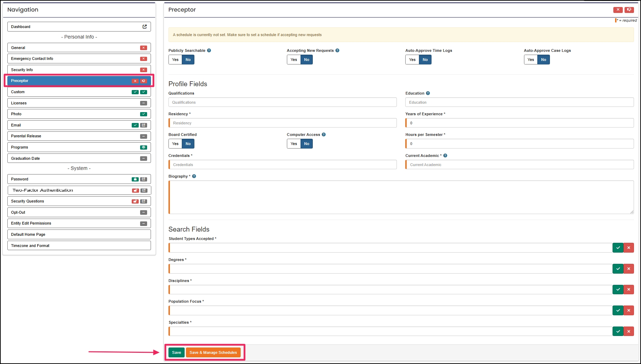Open the Student Types Accepted selector
This screenshot has width=641, height=364.
pyautogui.click(x=385, y=248)
